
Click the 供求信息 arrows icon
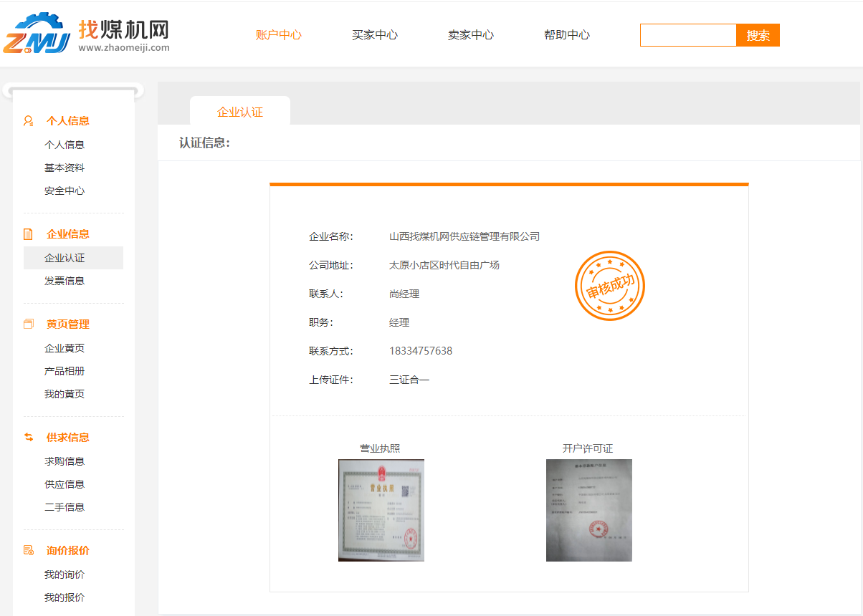(29, 438)
